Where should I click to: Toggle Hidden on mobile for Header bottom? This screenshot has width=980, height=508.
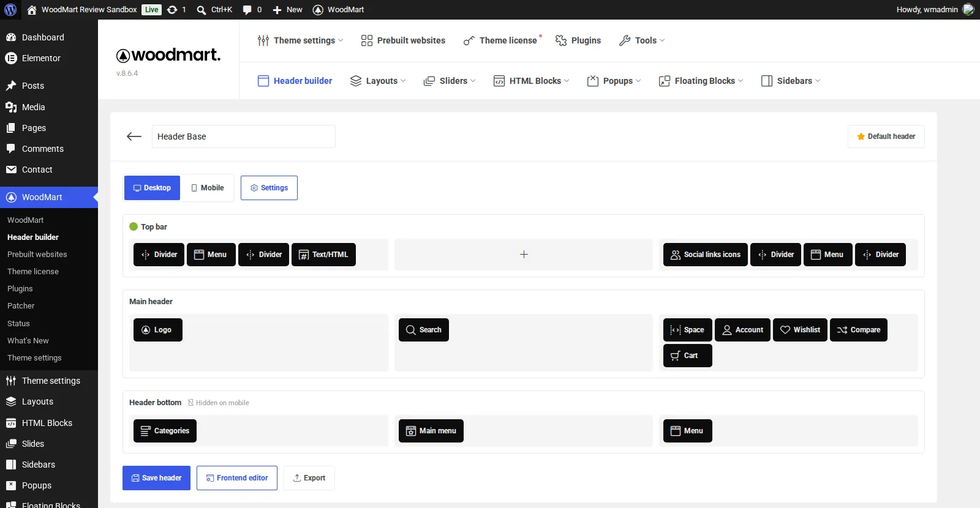(218, 403)
